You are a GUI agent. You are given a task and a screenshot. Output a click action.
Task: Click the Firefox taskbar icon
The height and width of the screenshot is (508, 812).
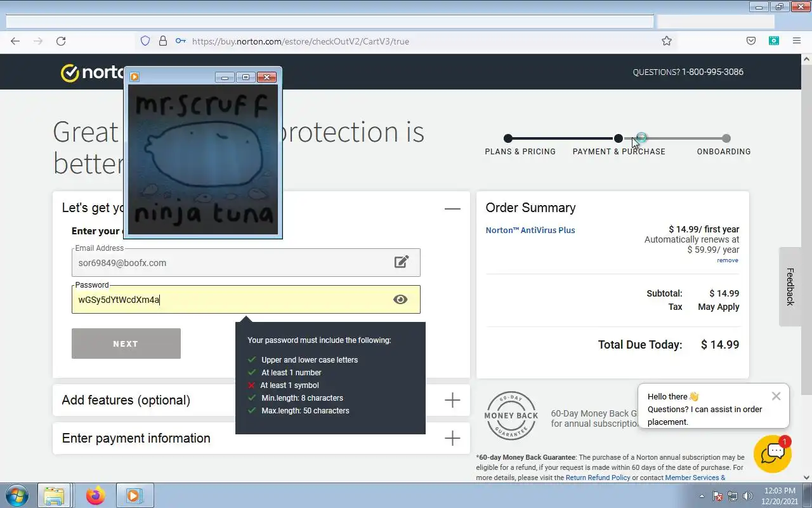(95, 495)
